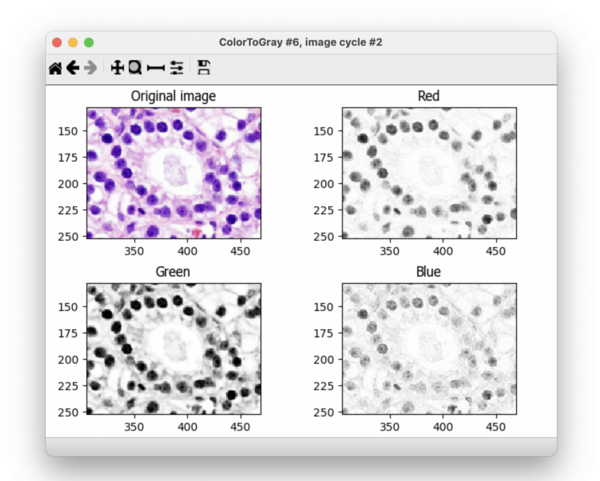Click the Home reset view icon
Image resolution: width=600 pixels, height=481 pixels.
click(x=55, y=68)
